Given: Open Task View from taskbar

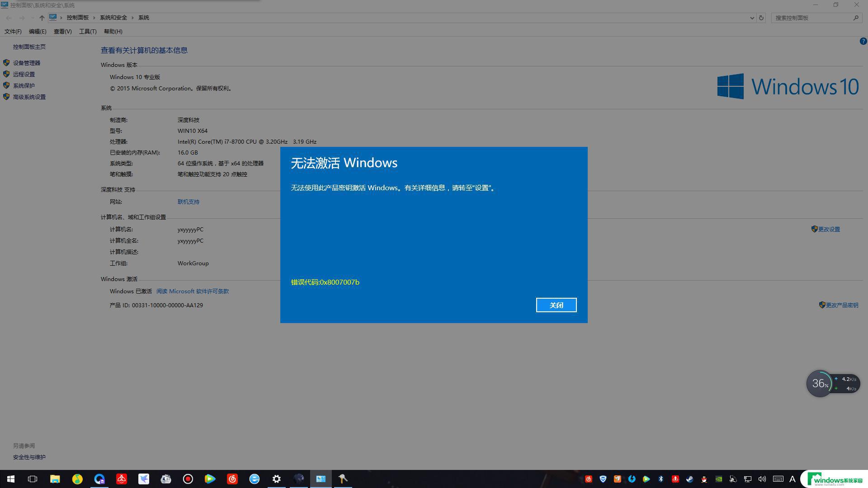Looking at the screenshot, I should click(x=33, y=479).
